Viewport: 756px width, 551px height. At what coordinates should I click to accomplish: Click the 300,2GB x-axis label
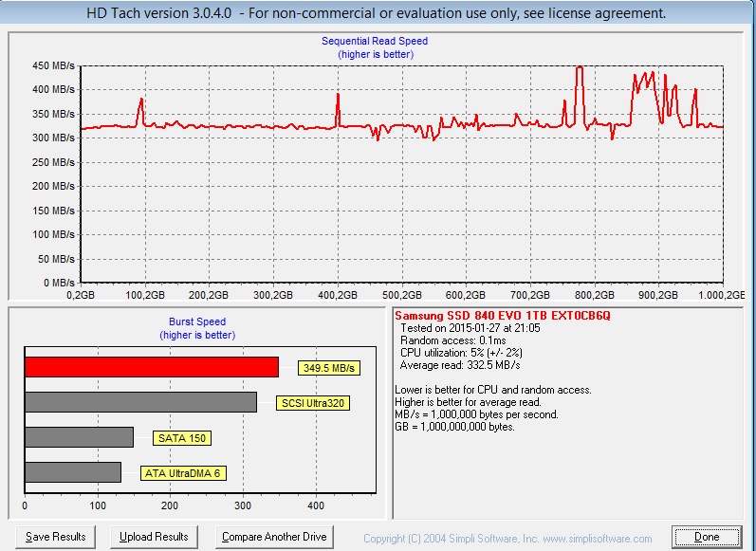(x=273, y=295)
